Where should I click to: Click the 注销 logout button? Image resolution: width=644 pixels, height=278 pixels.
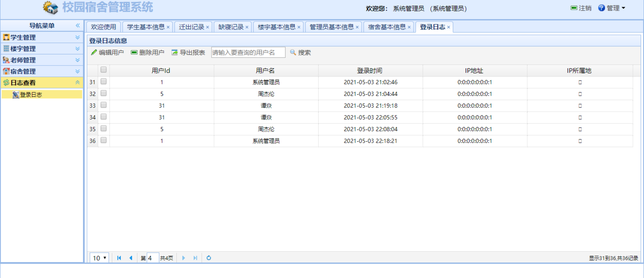pyautogui.click(x=581, y=8)
